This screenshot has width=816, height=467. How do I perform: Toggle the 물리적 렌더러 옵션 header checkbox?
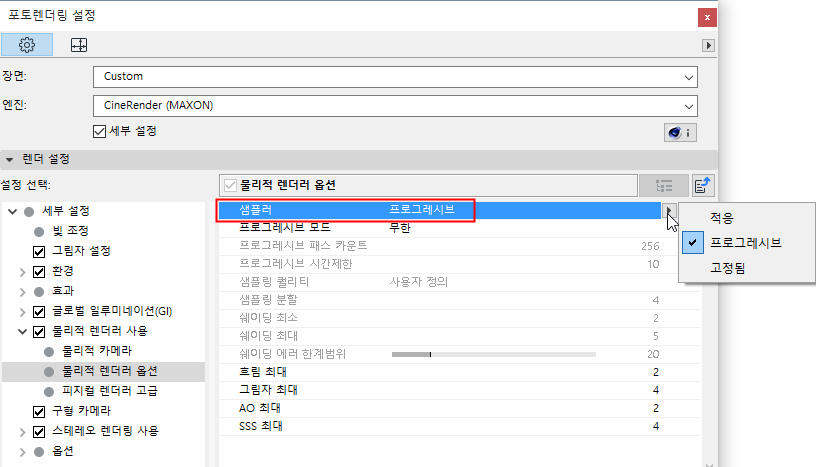230,185
